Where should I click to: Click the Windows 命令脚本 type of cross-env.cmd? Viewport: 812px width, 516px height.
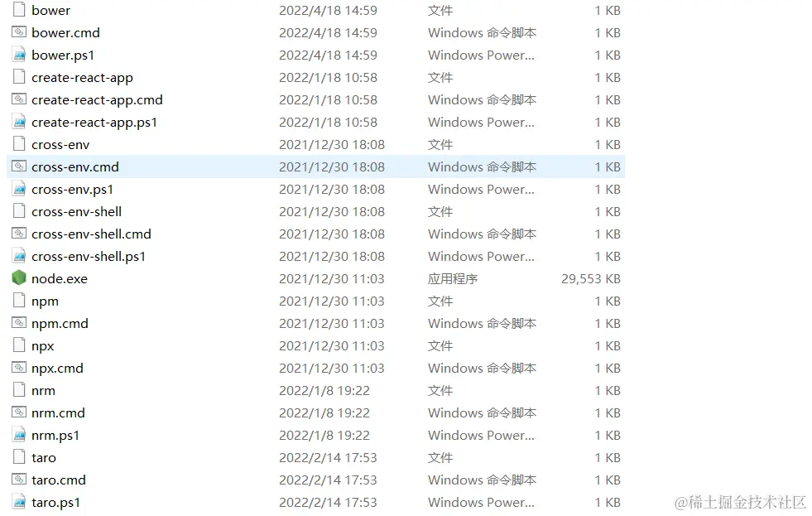(482, 166)
